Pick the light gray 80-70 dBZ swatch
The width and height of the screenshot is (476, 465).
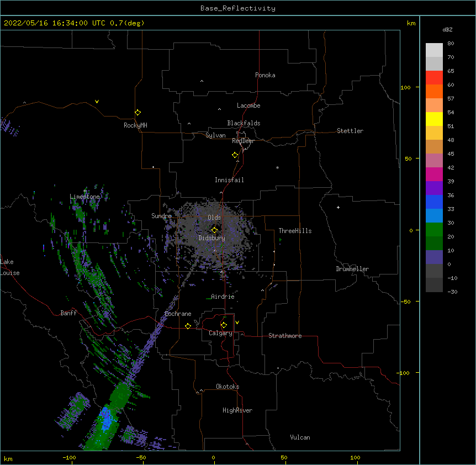click(434, 50)
